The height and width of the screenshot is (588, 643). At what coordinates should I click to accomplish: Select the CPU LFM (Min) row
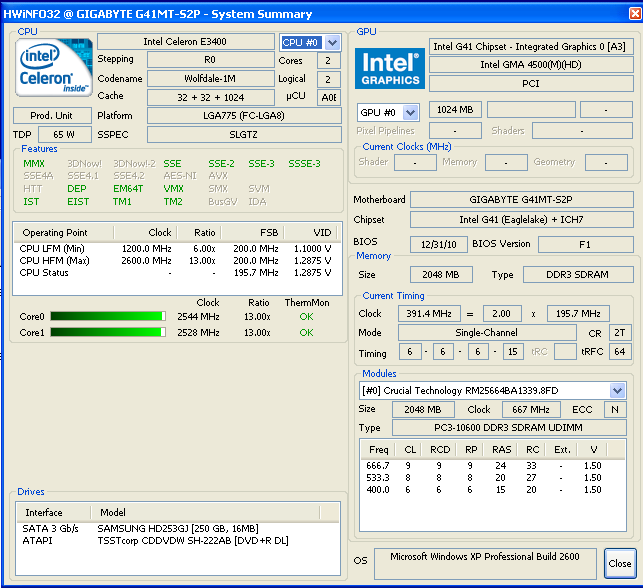click(176, 248)
